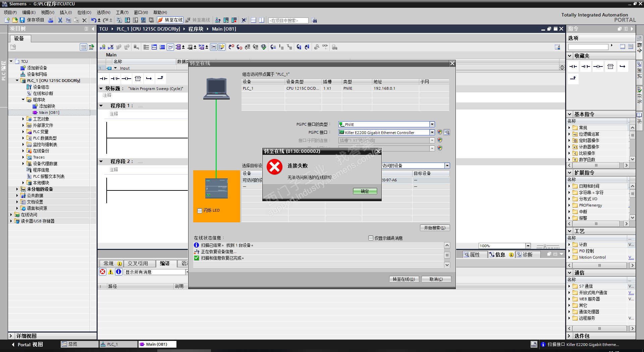The height and width of the screenshot is (352, 644).
Task: Insert output coil from editor bar
Action: tap(126, 79)
